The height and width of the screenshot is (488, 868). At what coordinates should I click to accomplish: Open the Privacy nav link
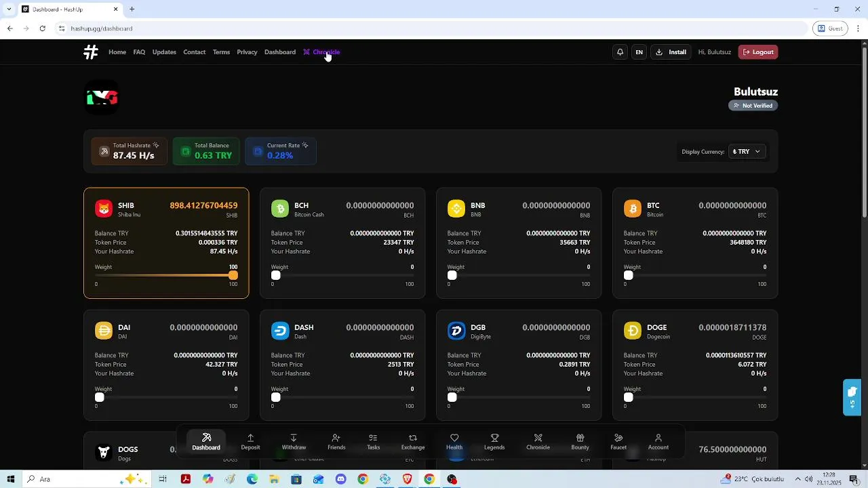point(247,52)
